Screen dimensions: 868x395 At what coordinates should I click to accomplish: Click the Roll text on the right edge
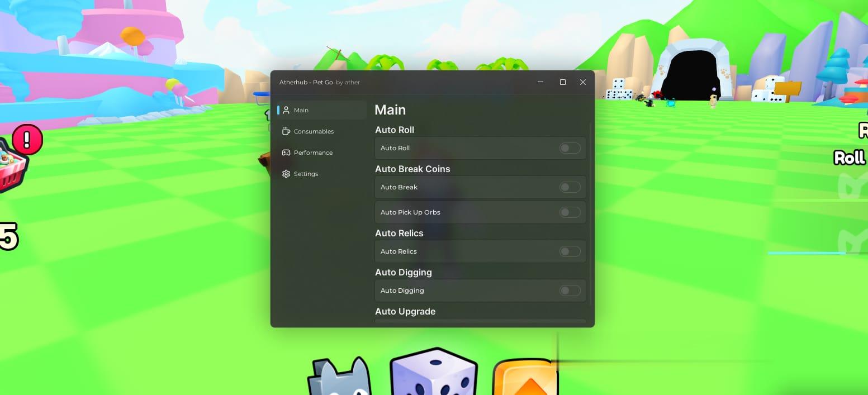850,158
